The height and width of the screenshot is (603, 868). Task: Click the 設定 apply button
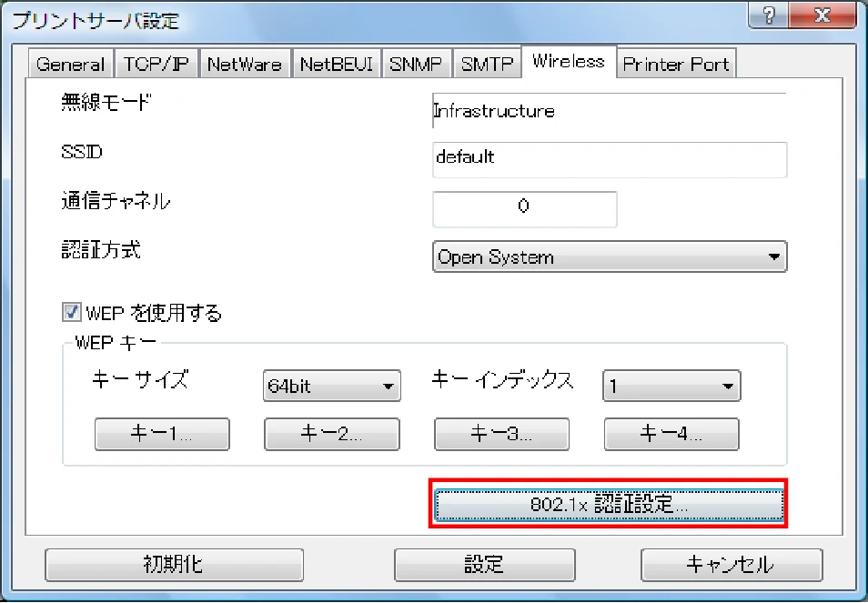tap(484, 565)
